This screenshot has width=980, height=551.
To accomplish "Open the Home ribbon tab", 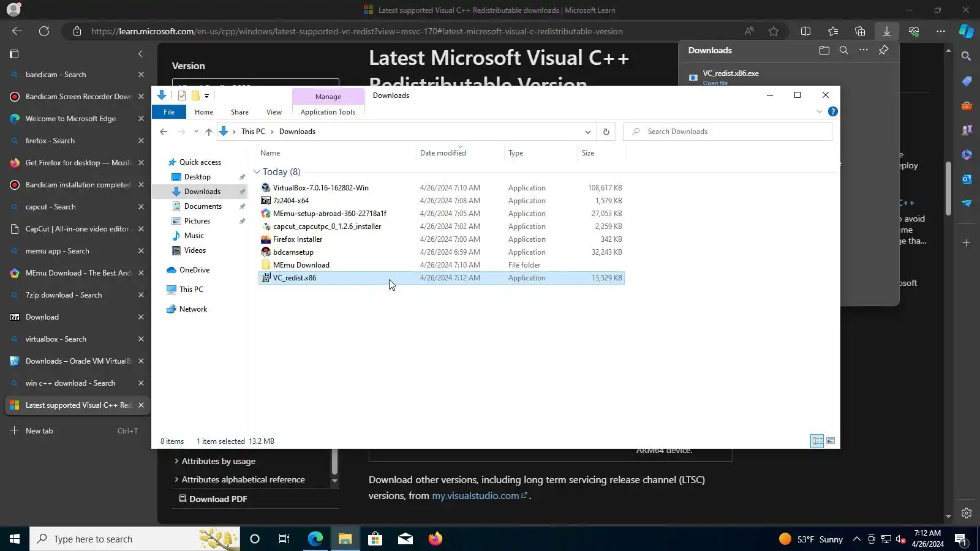I will (204, 112).
